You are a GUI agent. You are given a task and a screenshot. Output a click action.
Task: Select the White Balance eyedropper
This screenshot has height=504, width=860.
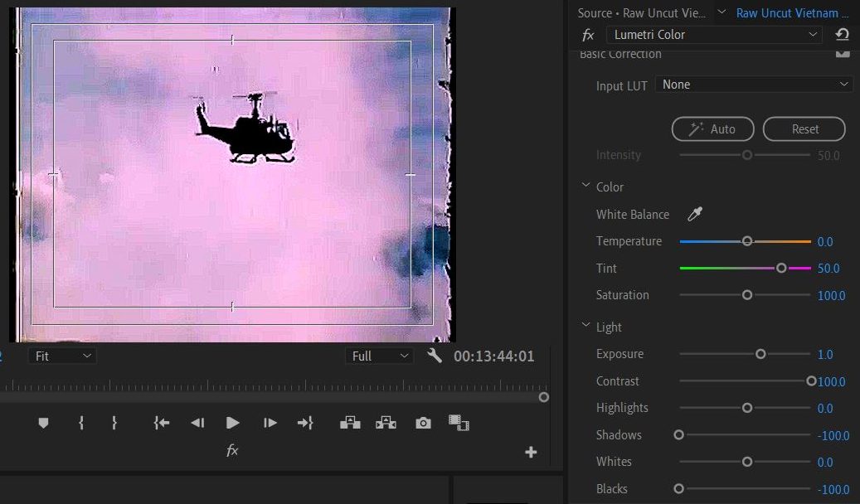tap(695, 214)
